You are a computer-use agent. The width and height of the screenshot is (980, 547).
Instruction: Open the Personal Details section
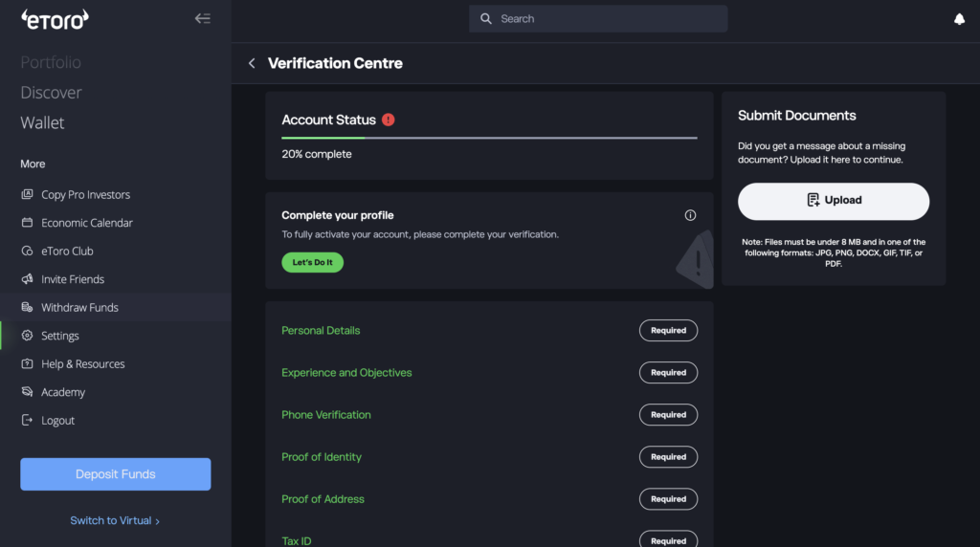click(321, 330)
